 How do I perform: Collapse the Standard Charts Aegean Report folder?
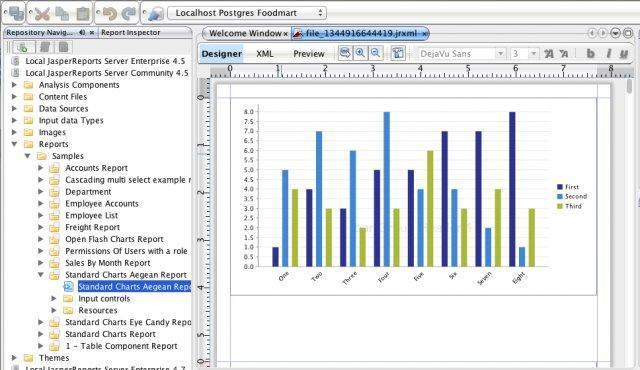click(x=41, y=275)
